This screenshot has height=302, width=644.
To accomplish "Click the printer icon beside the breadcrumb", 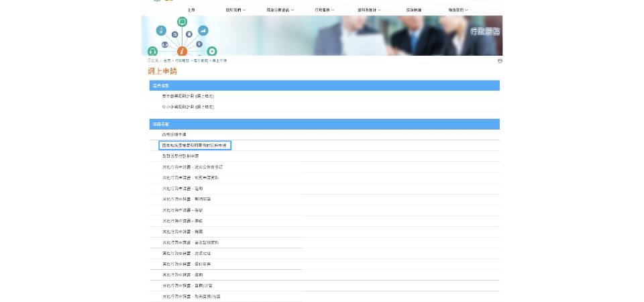I will 500,61.
